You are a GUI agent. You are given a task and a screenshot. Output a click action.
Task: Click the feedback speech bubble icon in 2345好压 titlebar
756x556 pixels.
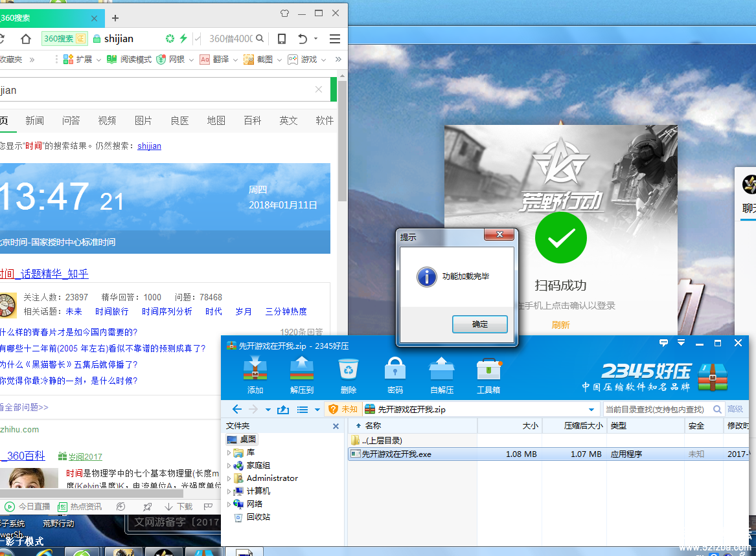(663, 342)
